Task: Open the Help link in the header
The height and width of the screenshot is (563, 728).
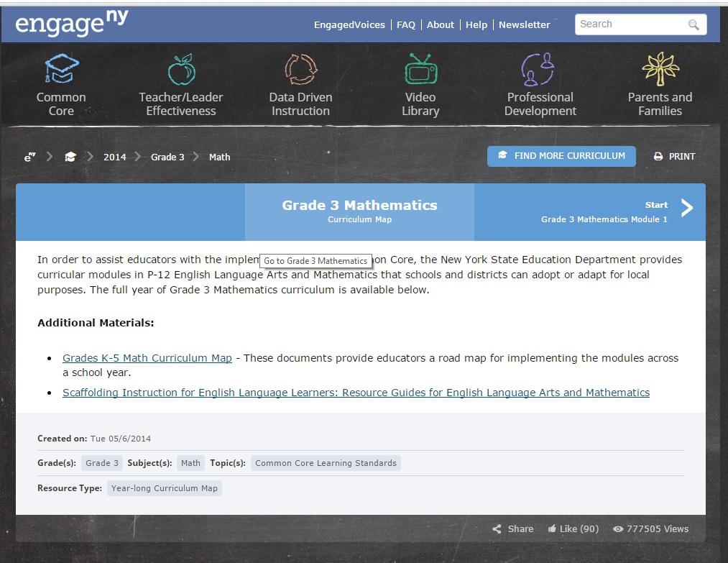Action: pyautogui.click(x=476, y=24)
